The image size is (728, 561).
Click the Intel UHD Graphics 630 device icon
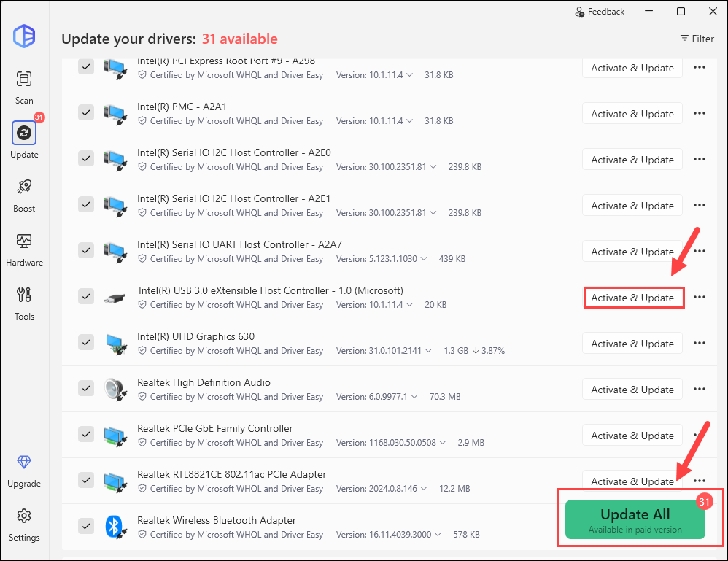click(116, 344)
